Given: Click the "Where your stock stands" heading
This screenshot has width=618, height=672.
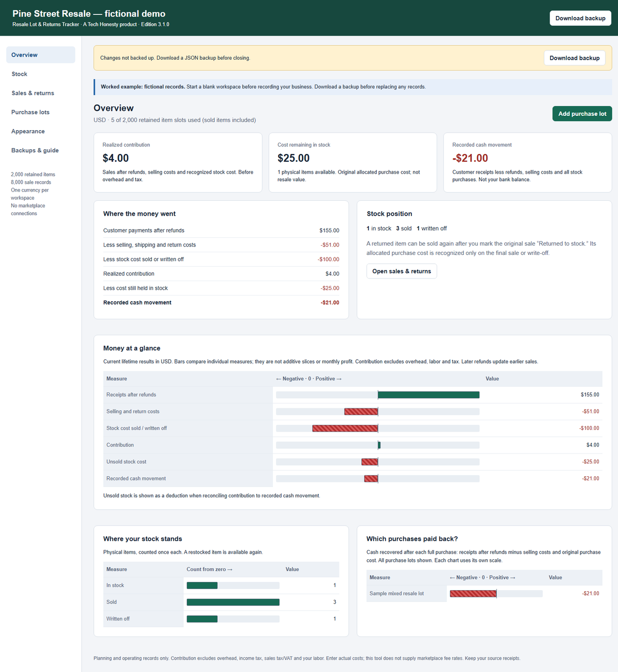Looking at the screenshot, I should click(x=143, y=539).
